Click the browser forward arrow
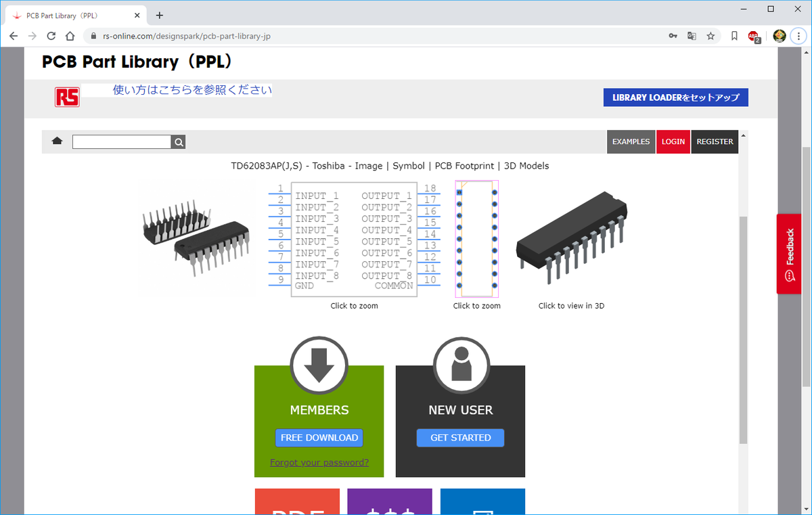The width and height of the screenshot is (812, 515). (32, 36)
